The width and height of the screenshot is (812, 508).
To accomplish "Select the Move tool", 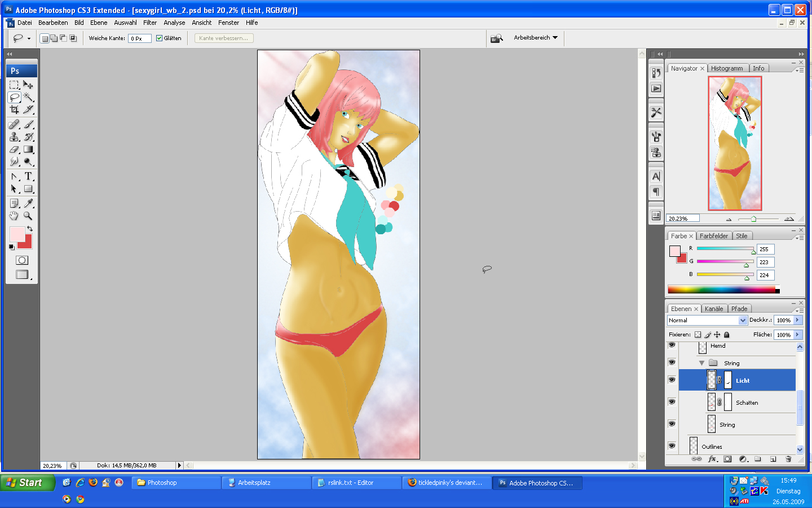I will [x=29, y=85].
